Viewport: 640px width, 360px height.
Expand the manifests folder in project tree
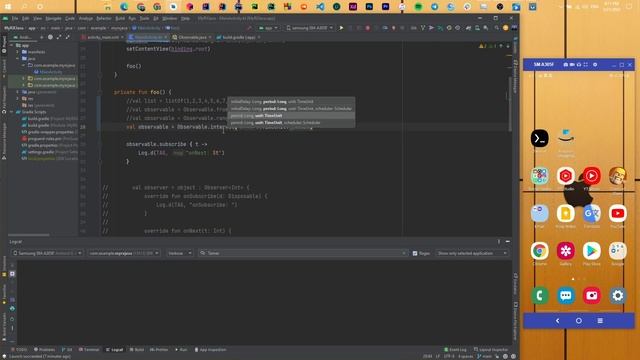click(18, 52)
